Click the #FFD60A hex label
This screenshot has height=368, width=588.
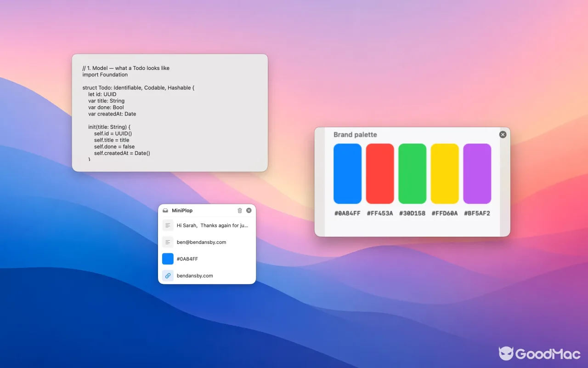(x=445, y=213)
